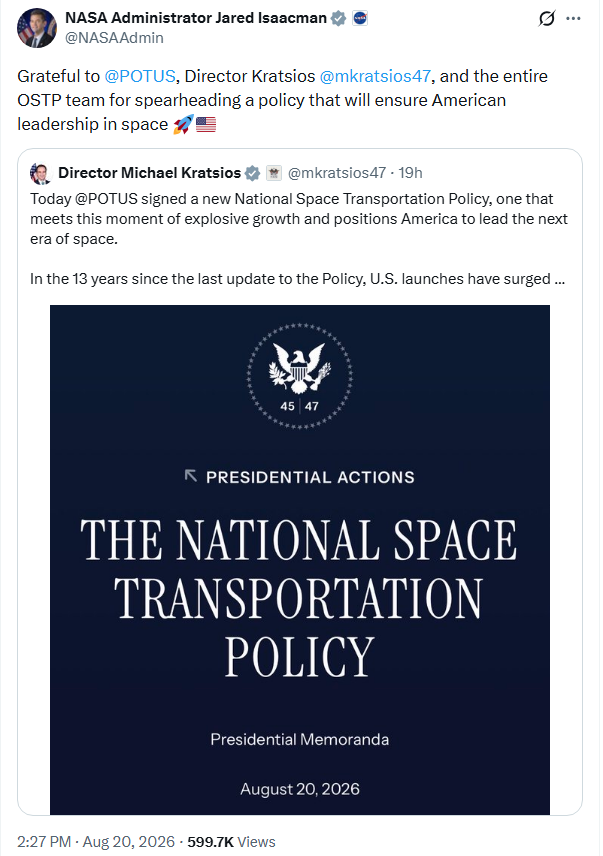Click the 599.7K Views count

(231, 841)
